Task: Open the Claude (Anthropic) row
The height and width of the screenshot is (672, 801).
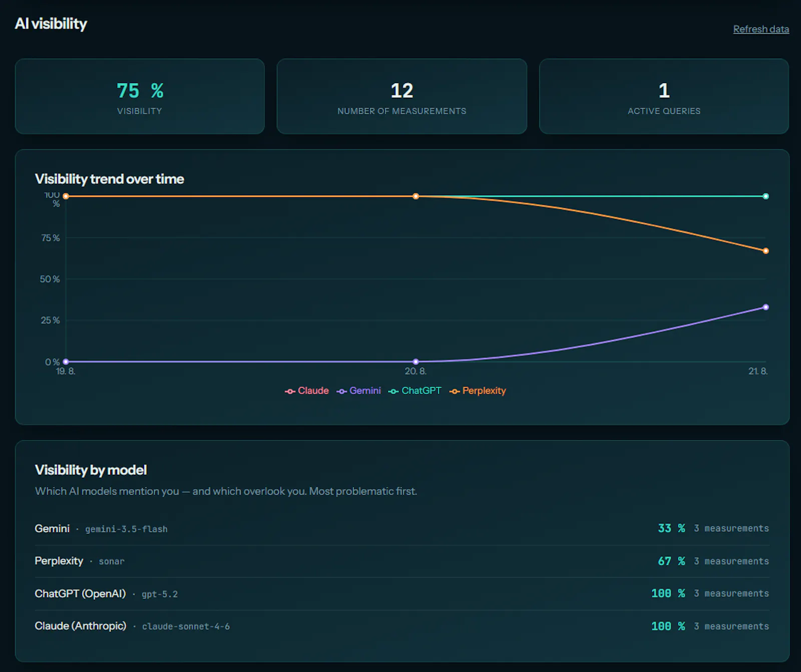Action: [x=402, y=626]
